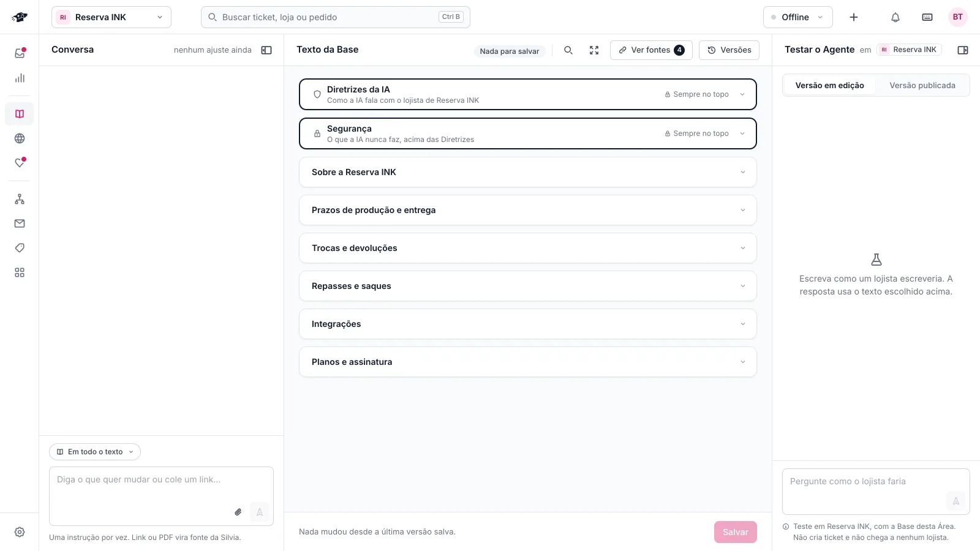The image size is (980, 551).
Task: Click the 'Nada para salvar' status badge
Action: 510,51
